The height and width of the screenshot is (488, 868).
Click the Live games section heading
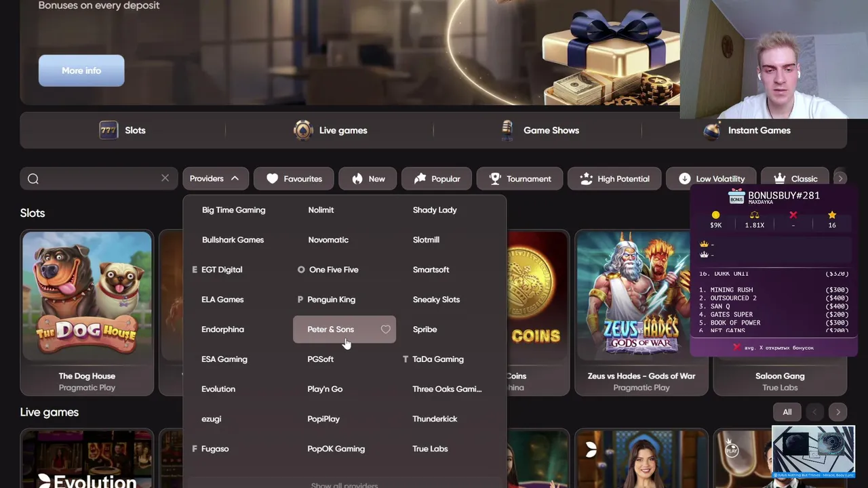point(50,412)
